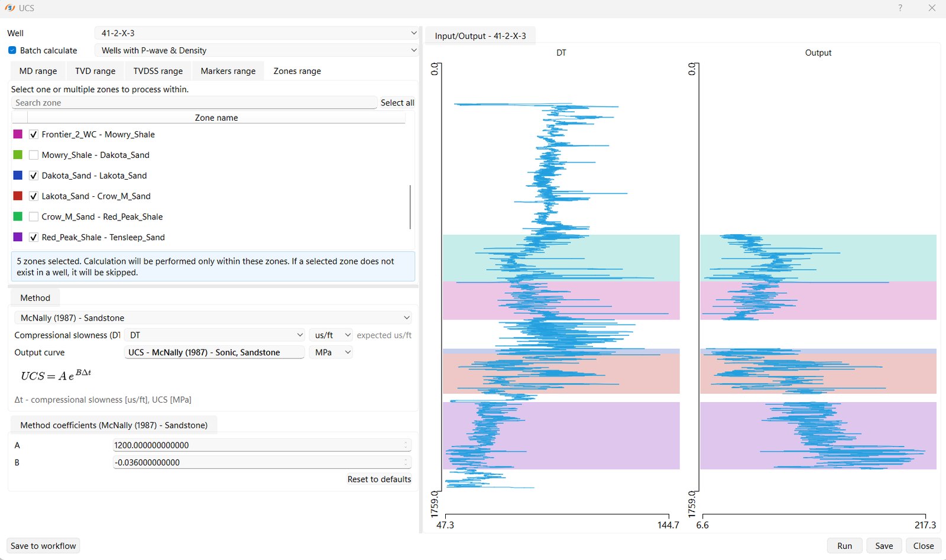This screenshot has height=560, width=946.
Task: Click the DT axis maximum 144.7 label
Action: tap(668, 525)
